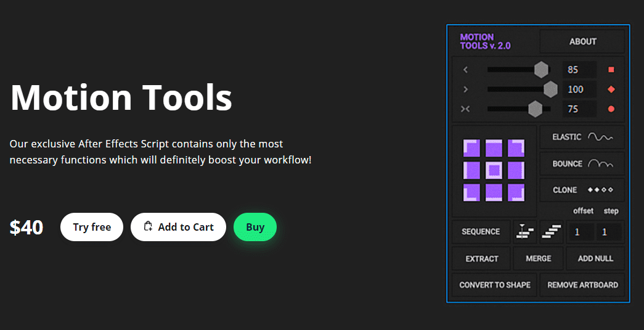Click the staircase sequence stagger icon
Screen dimensions: 644x330
pyautogui.click(x=550, y=232)
